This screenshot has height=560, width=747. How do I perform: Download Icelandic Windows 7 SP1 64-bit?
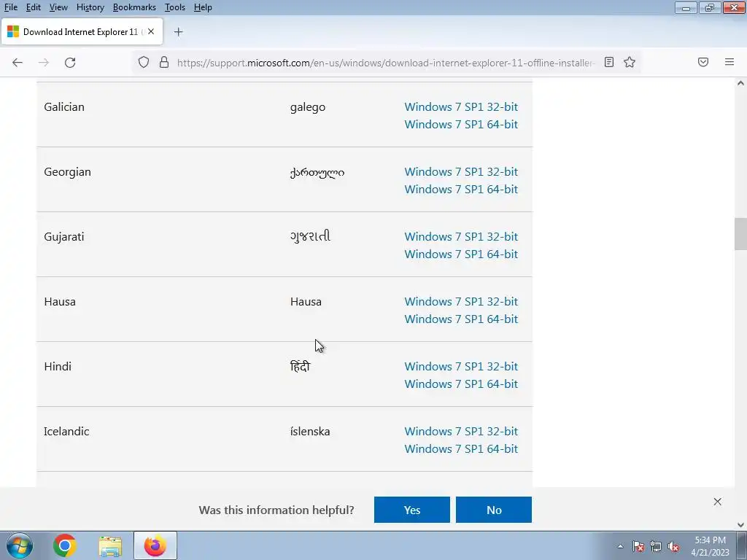(461, 448)
